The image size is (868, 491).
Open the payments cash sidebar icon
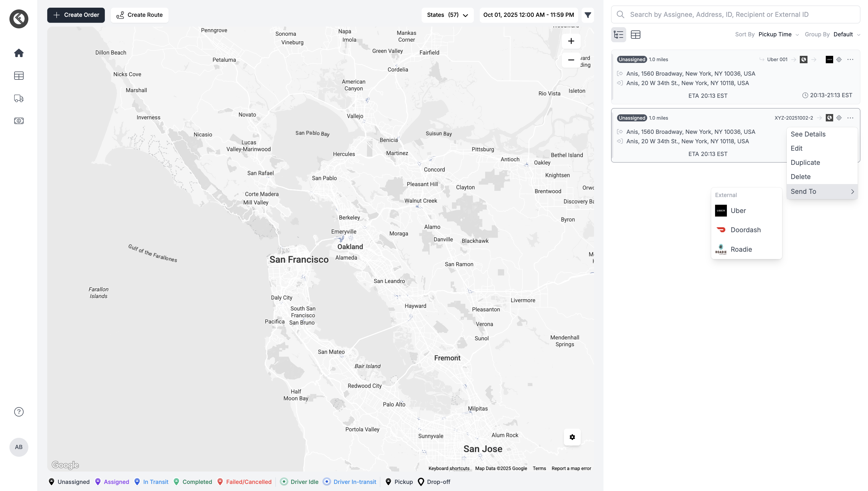(x=19, y=121)
